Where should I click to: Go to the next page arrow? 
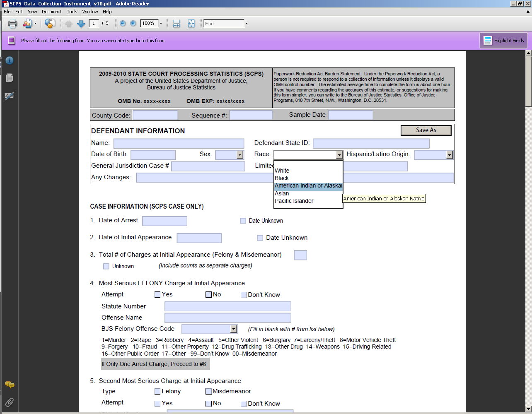pyautogui.click(x=81, y=24)
